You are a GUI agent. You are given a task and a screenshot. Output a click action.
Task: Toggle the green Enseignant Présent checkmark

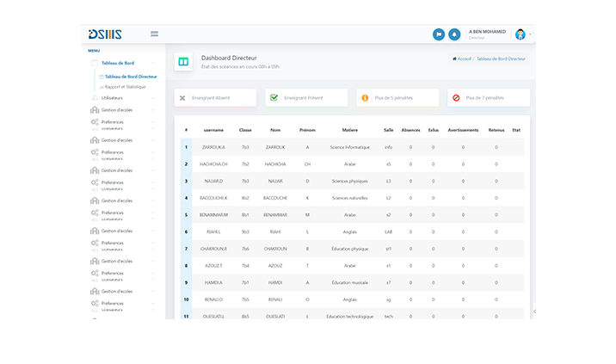point(274,98)
